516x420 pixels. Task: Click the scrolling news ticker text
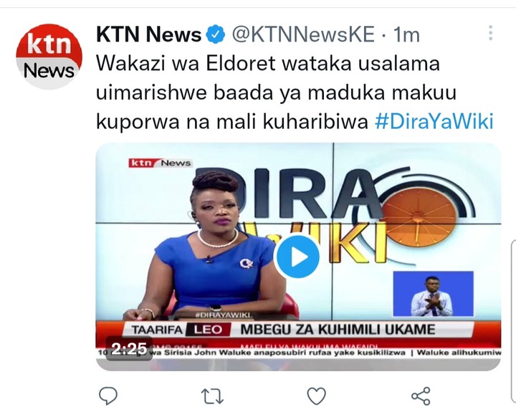point(298,353)
